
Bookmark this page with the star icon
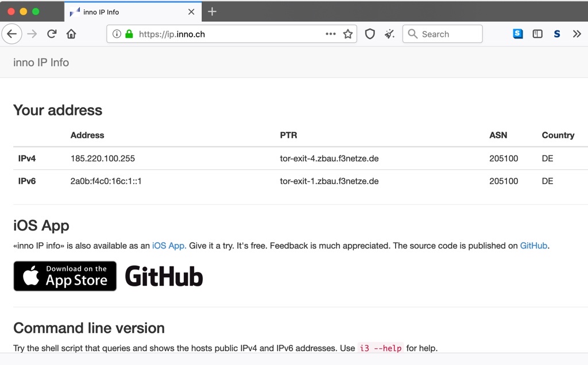pos(347,34)
